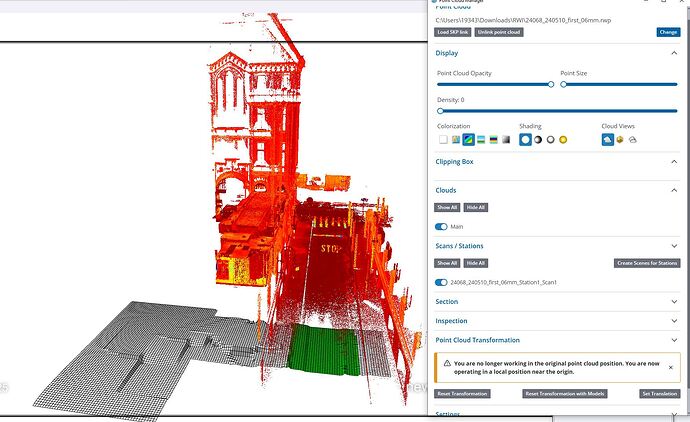Click the Colorization label

pyautogui.click(x=453, y=126)
